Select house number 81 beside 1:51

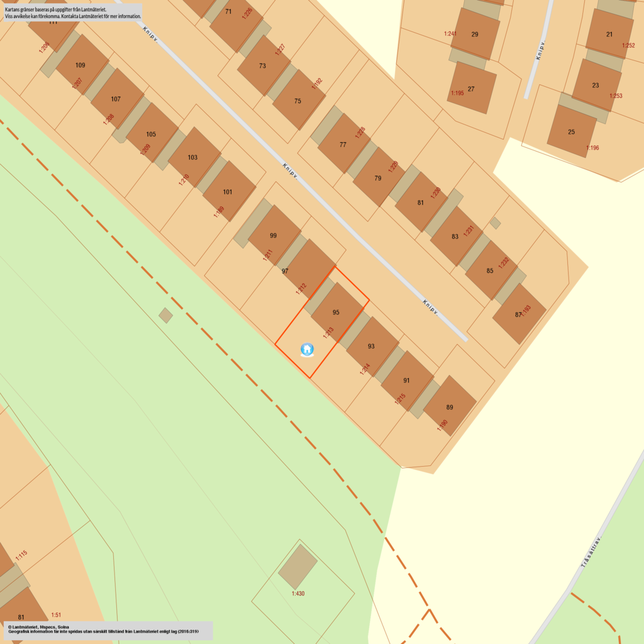click(x=21, y=618)
